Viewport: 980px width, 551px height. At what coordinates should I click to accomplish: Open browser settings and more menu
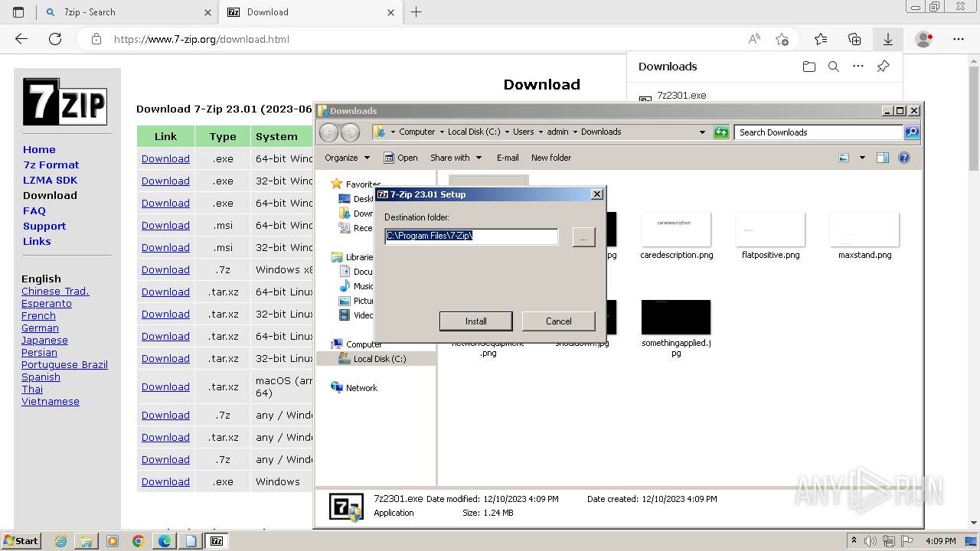click(959, 39)
